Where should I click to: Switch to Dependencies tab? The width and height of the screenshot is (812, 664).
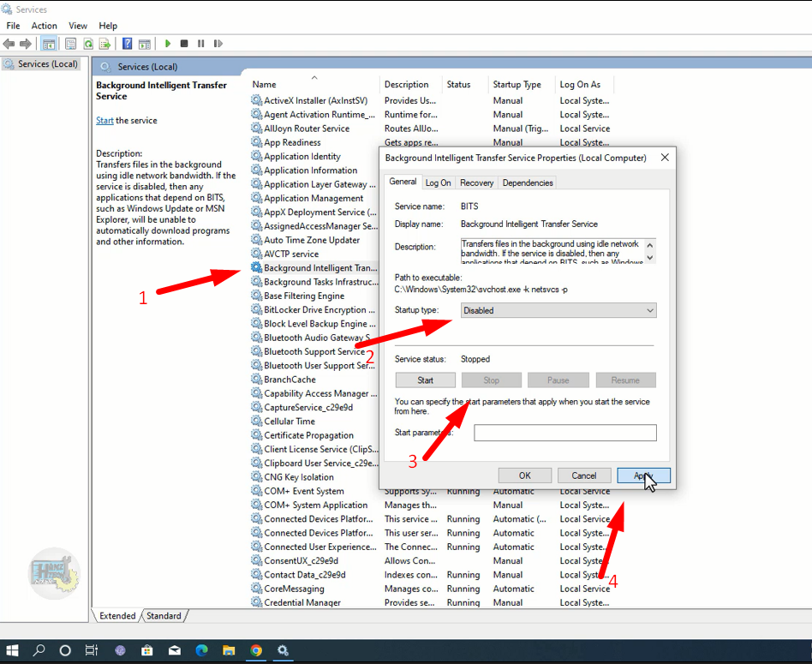point(528,182)
